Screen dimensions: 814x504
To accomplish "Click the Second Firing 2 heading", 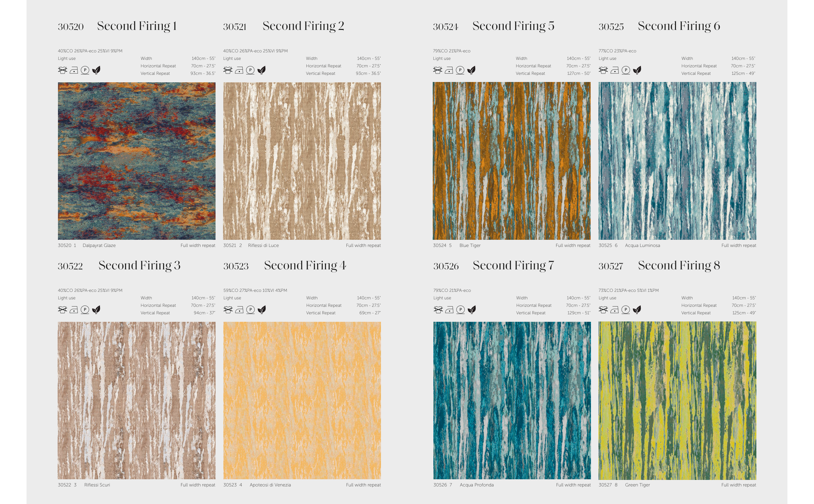I will coord(303,26).
